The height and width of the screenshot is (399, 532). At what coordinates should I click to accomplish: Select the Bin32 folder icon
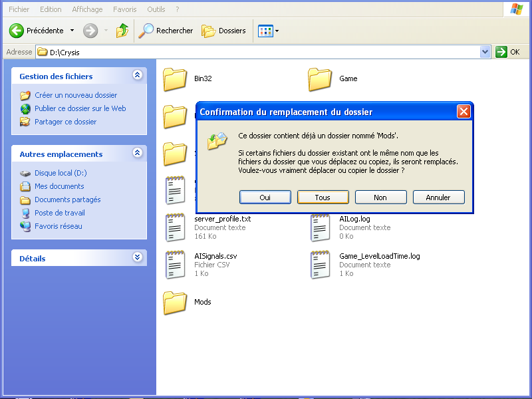click(175, 79)
